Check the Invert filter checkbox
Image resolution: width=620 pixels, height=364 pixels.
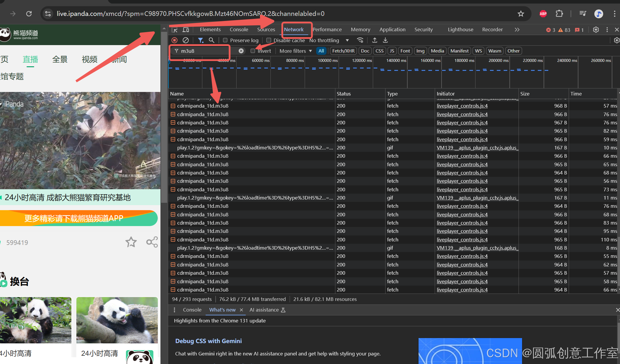pos(253,51)
